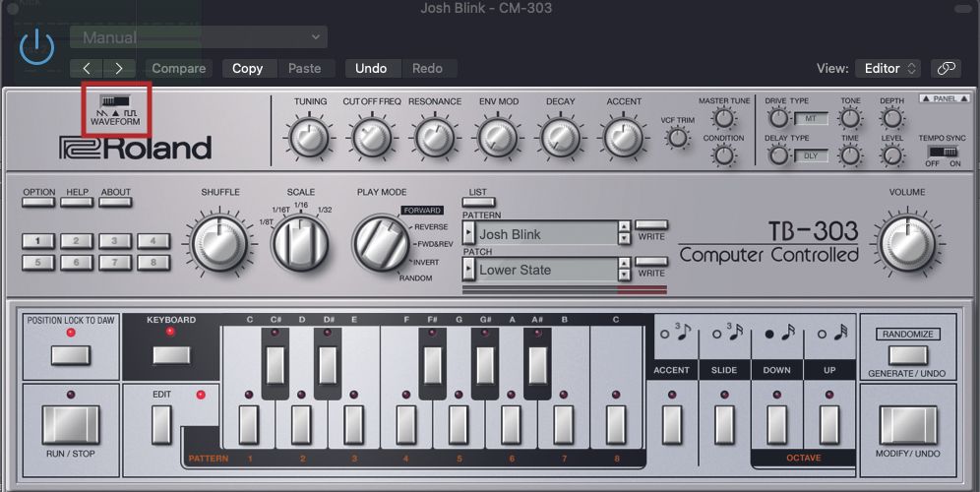Viewport: 980px width, 492px height.
Task: Click the Redo button
Action: click(427, 68)
